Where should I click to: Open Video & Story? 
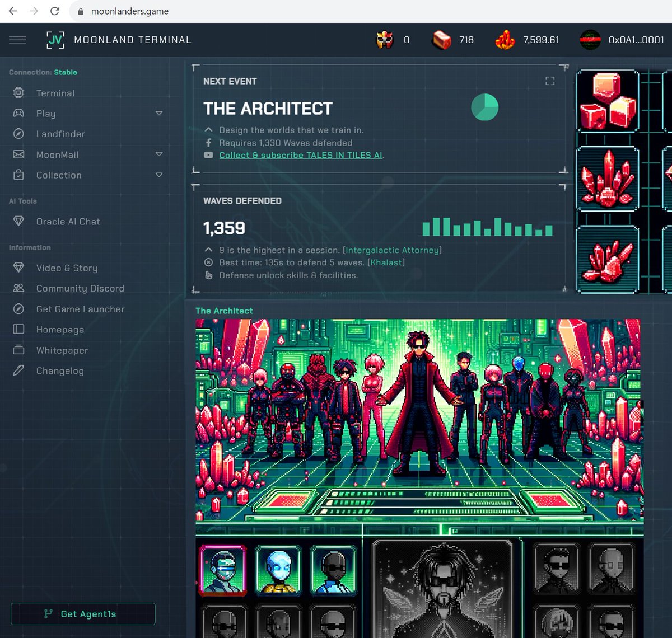tap(67, 268)
